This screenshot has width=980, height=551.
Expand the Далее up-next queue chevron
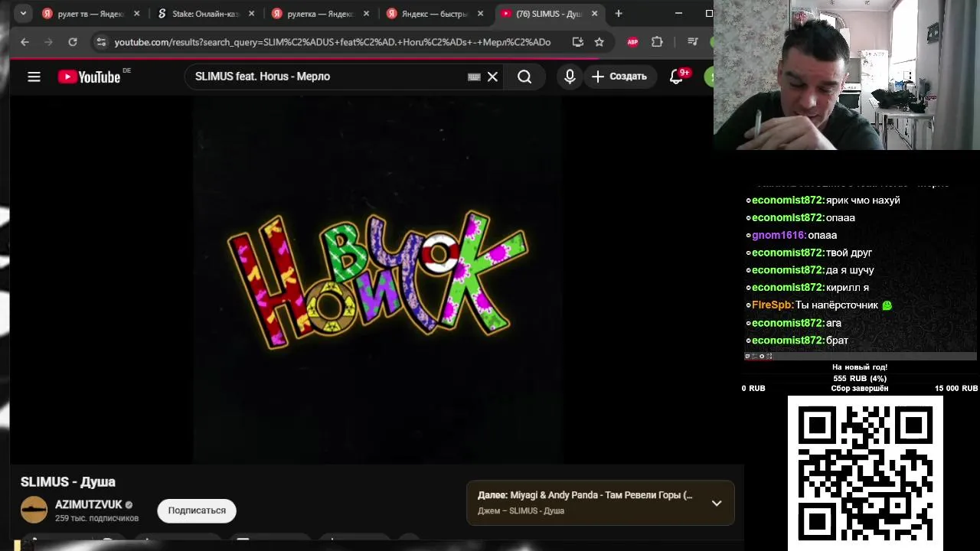[x=717, y=503]
